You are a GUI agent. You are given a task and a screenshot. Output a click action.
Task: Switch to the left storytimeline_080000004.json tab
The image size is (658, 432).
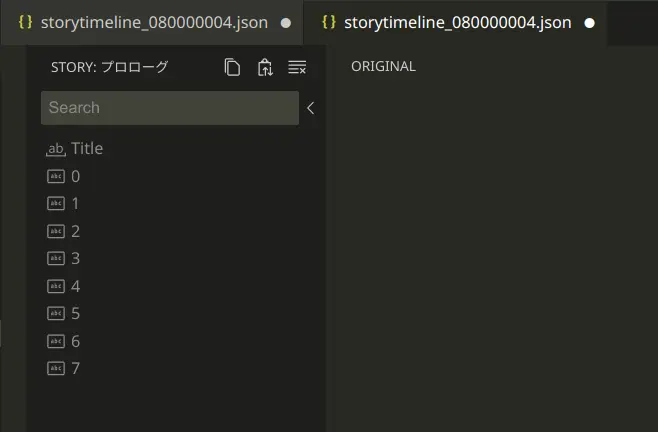[x=154, y=22]
